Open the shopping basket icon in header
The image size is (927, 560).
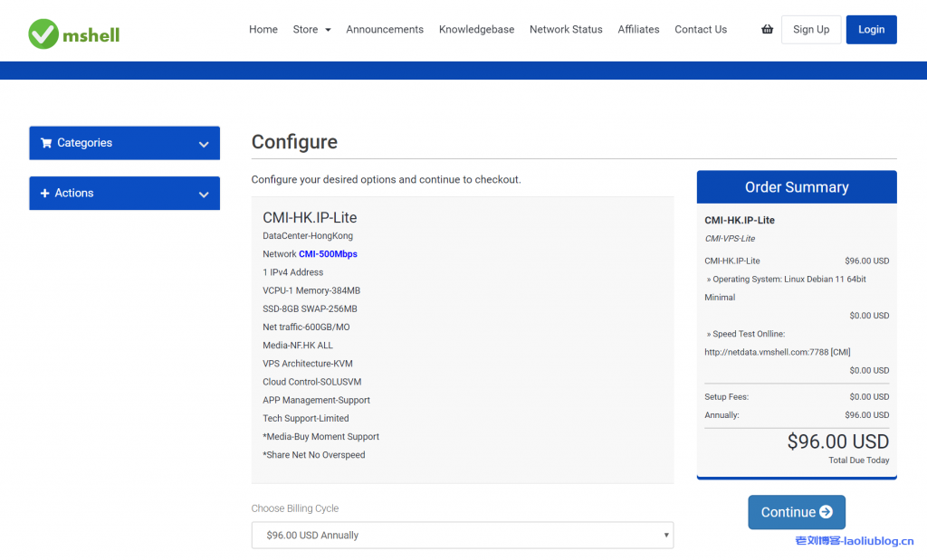point(767,30)
